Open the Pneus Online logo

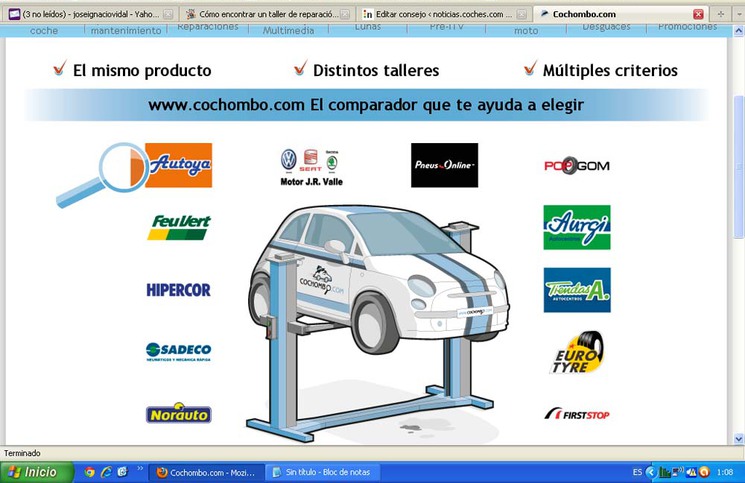tap(444, 165)
